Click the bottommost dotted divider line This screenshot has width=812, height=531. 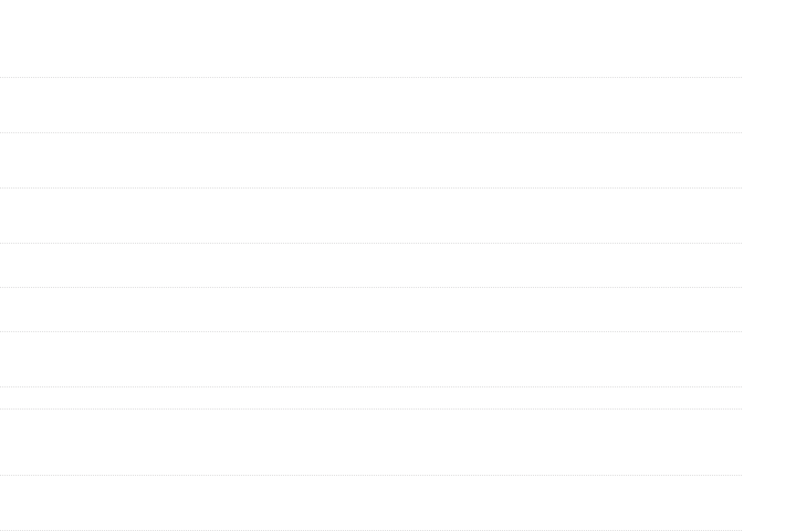pyautogui.click(x=371, y=530)
